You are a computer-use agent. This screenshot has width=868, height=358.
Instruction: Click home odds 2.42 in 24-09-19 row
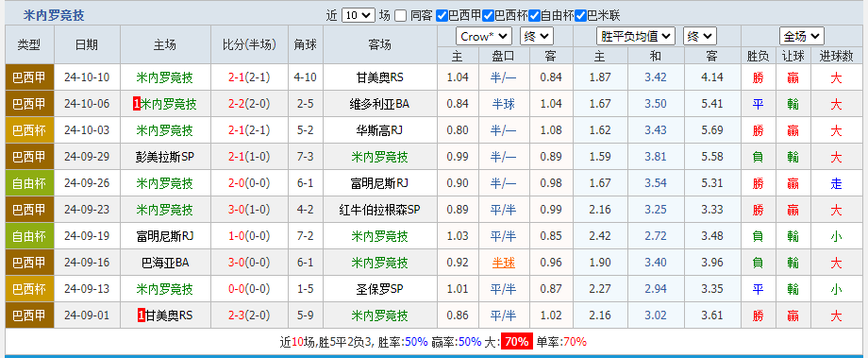point(601,236)
